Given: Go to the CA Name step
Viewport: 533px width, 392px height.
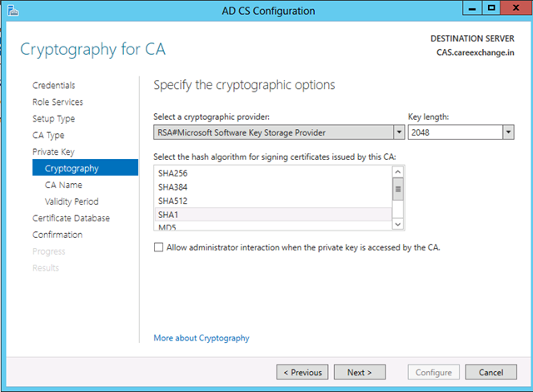Looking at the screenshot, I should click(x=63, y=185).
